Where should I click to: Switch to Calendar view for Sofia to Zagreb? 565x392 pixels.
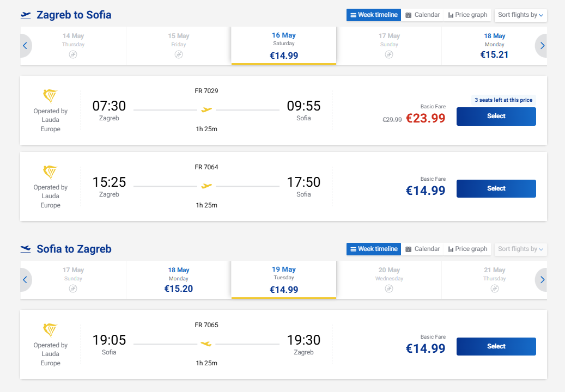point(423,249)
